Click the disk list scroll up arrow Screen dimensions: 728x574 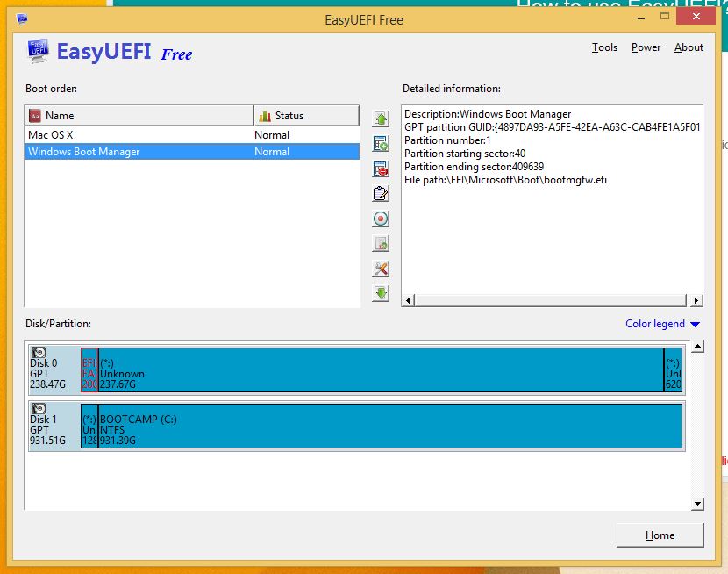coord(697,347)
